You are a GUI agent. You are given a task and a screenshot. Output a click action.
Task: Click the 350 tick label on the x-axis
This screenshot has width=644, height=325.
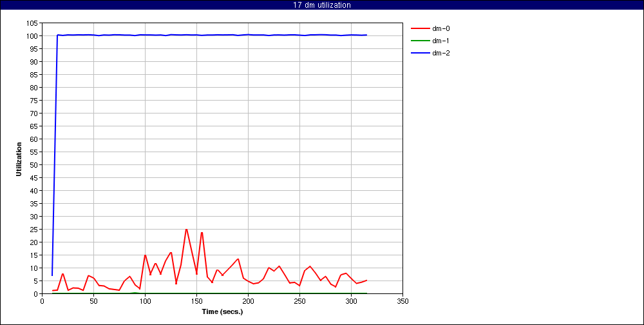click(x=403, y=301)
